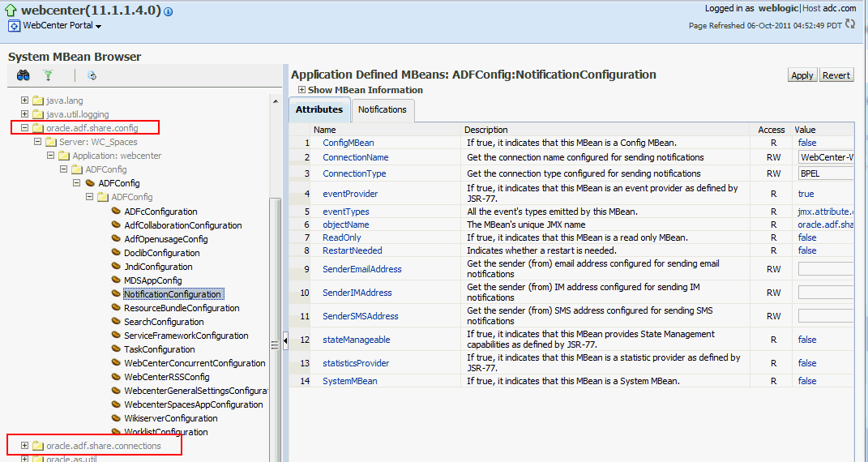Switch to the Notifications tab

tap(383, 110)
